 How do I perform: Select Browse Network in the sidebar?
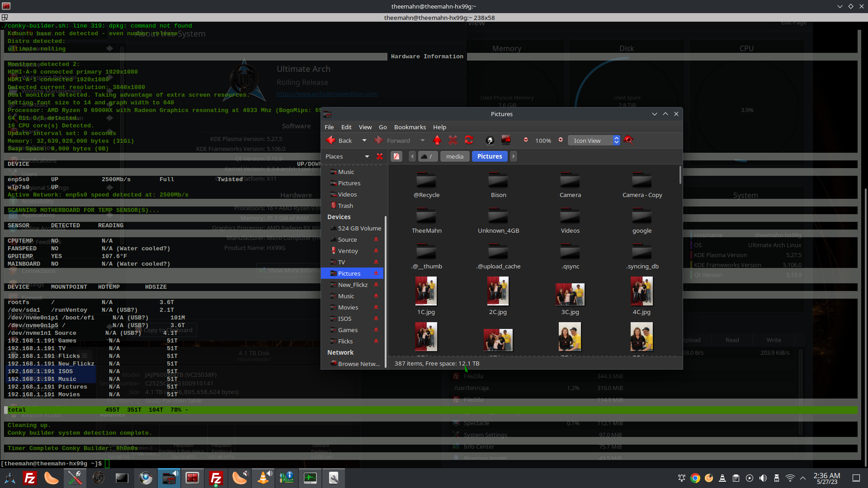click(355, 364)
